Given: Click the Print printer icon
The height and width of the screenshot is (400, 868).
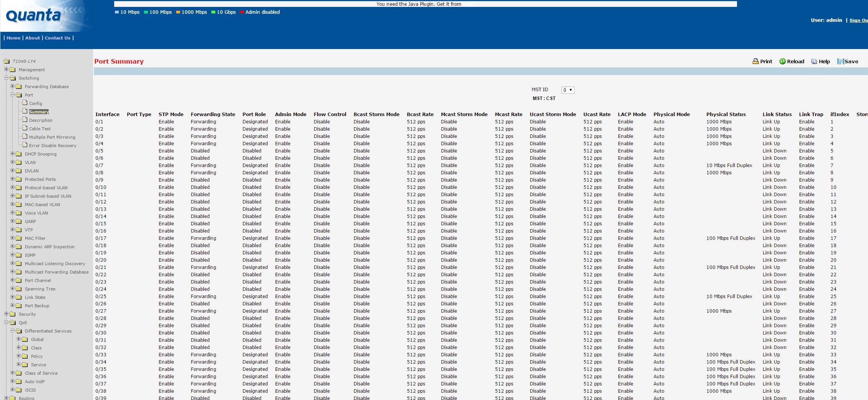Looking at the screenshot, I should point(755,61).
